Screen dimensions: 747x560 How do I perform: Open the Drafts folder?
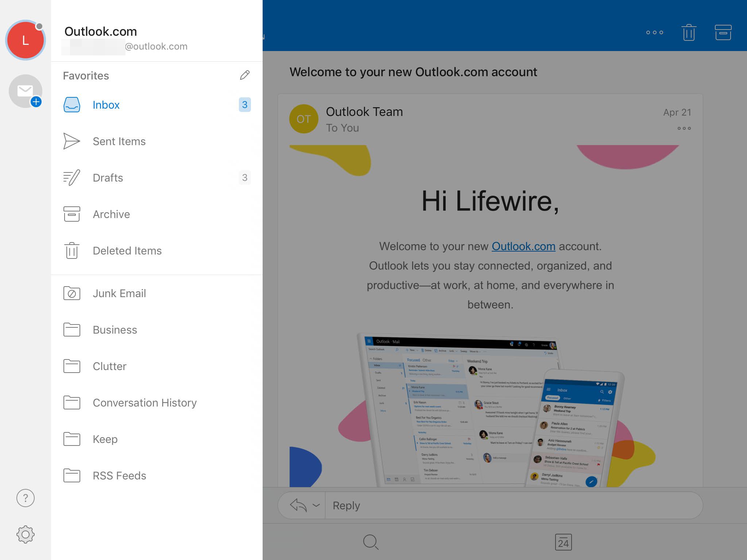tap(157, 178)
